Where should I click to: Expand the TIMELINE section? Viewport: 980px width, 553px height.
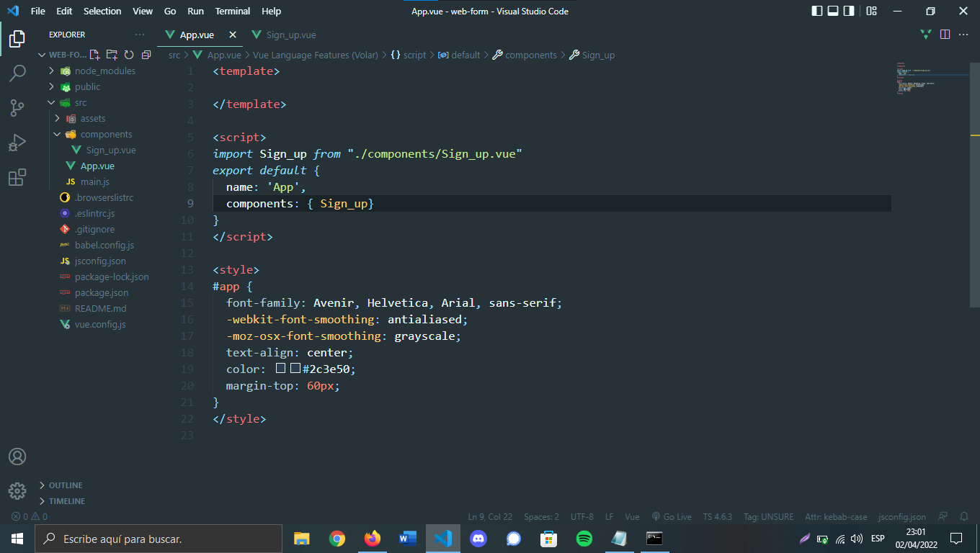[x=66, y=501]
